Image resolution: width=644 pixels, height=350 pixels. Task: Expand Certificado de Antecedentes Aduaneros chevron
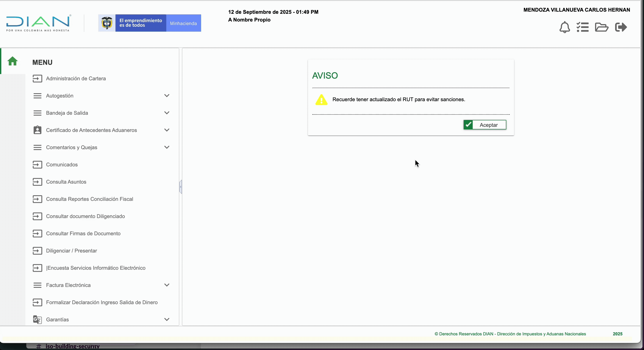tap(167, 130)
